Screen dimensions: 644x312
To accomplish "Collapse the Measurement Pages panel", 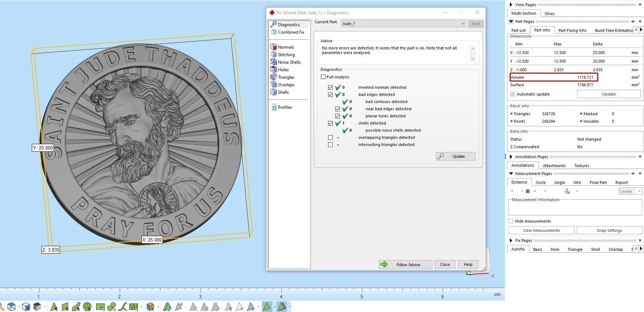I will pos(511,174).
